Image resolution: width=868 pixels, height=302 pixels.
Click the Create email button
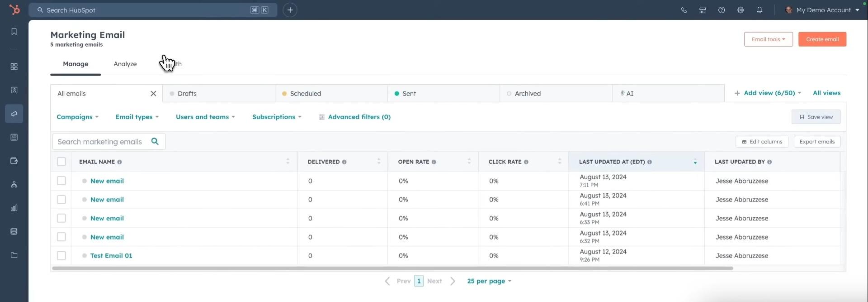click(822, 39)
